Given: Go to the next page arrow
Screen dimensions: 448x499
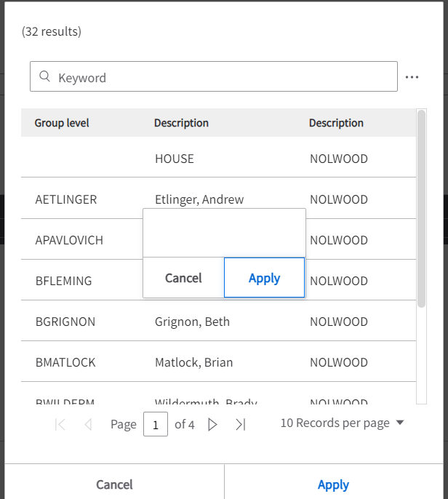Looking at the screenshot, I should pyautogui.click(x=212, y=424).
